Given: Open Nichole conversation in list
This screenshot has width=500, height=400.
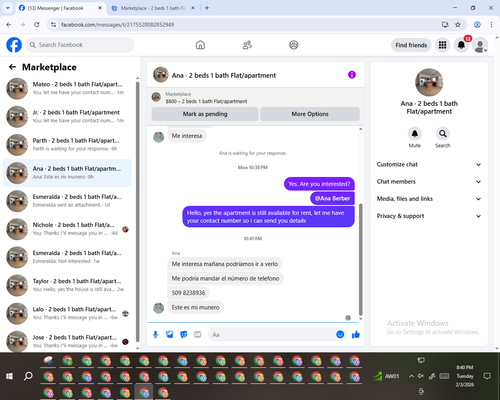Looking at the screenshot, I should (x=67, y=229).
